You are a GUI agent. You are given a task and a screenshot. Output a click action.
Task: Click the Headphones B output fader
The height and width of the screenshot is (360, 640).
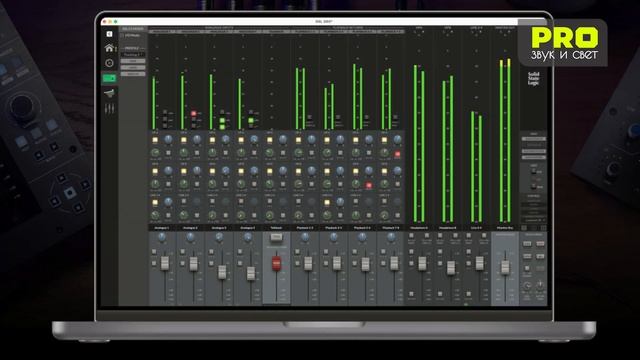(x=451, y=268)
